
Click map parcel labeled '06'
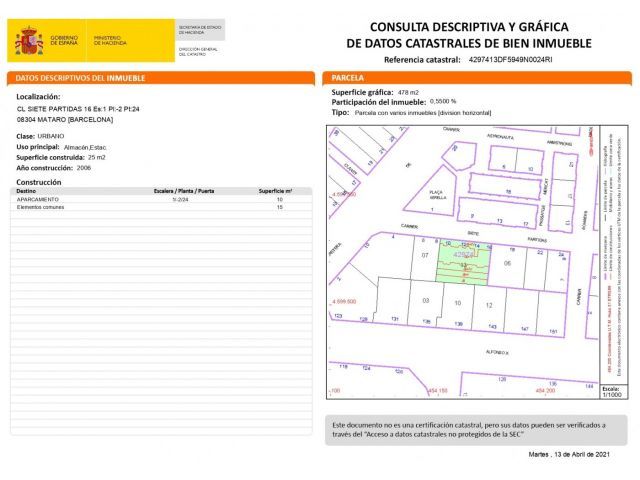tap(507, 264)
